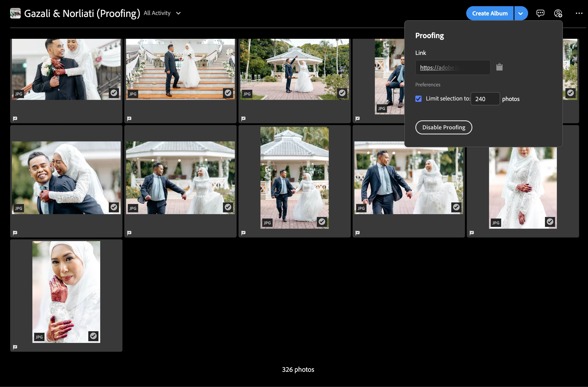Open the Create Album dropdown arrow
This screenshot has width=588, height=387.
tap(521, 13)
